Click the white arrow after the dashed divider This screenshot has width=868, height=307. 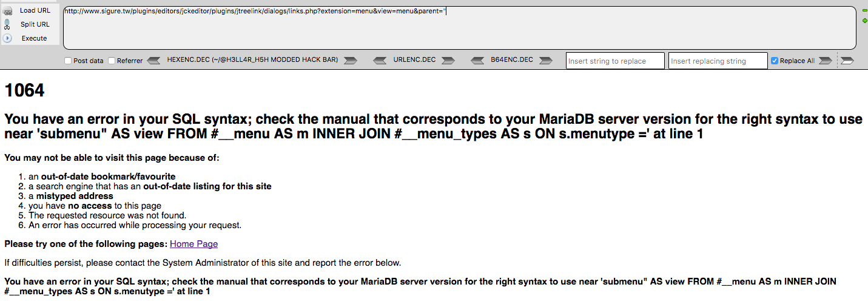[847, 60]
